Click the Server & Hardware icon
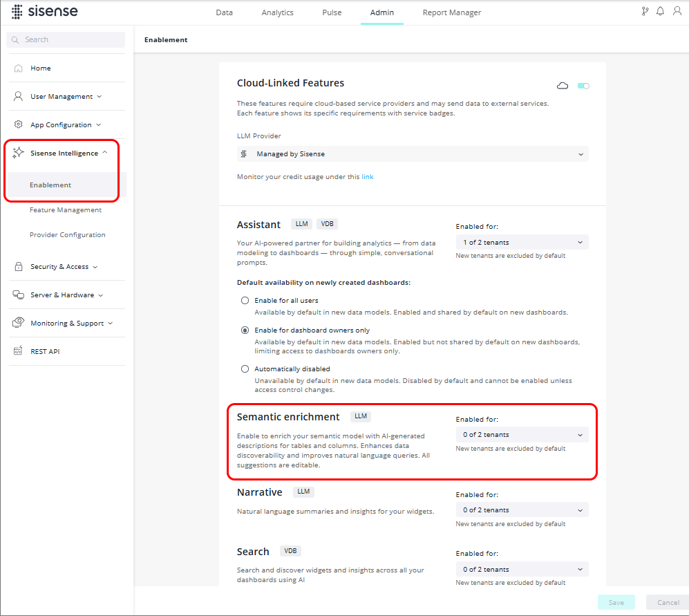Viewport: 689px width, 616px height. click(19, 295)
